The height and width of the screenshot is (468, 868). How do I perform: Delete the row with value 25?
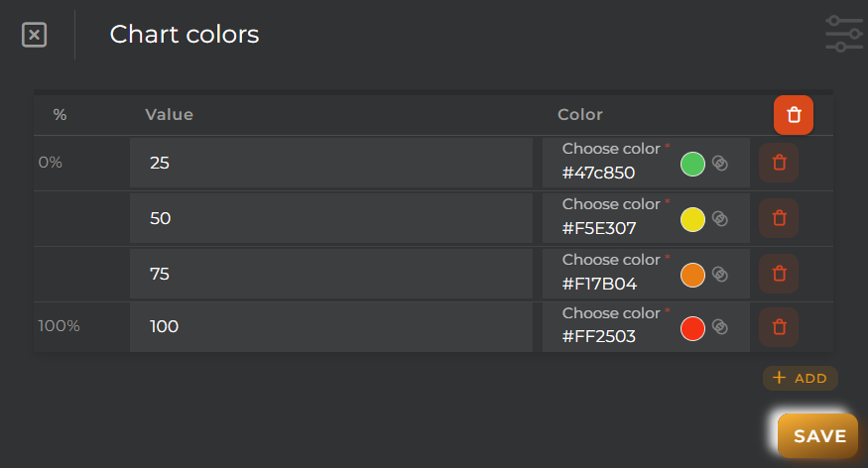(779, 163)
